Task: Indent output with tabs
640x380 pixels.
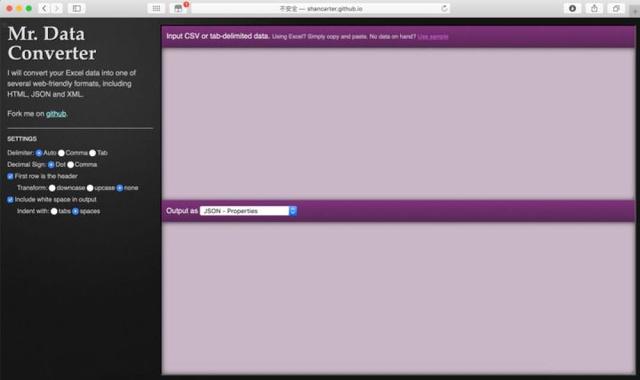Action: coord(54,211)
